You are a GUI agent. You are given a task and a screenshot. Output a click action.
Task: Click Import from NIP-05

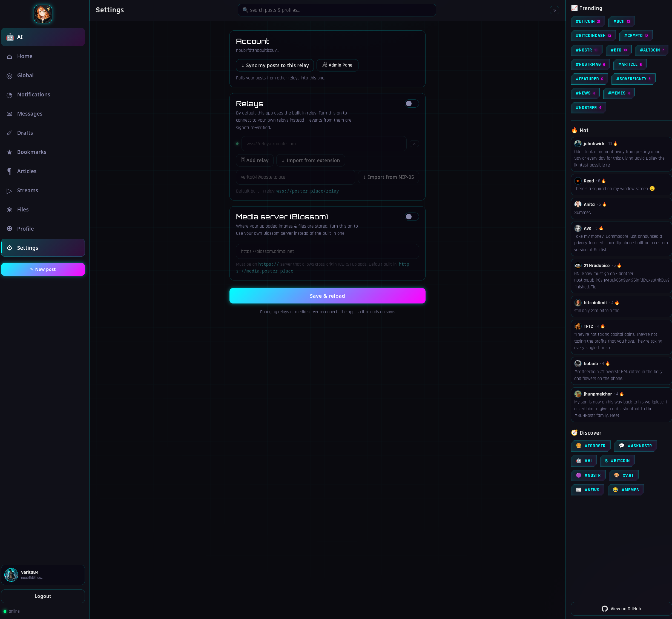point(388,177)
